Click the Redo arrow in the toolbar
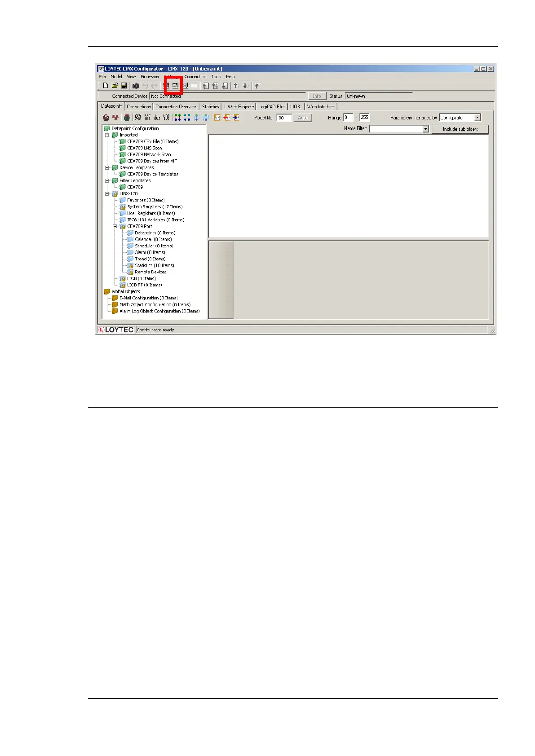This screenshot has width=535, height=756. [x=154, y=86]
